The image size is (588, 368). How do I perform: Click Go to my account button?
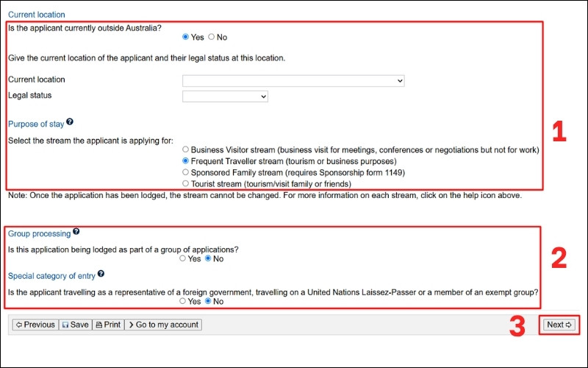click(x=163, y=325)
